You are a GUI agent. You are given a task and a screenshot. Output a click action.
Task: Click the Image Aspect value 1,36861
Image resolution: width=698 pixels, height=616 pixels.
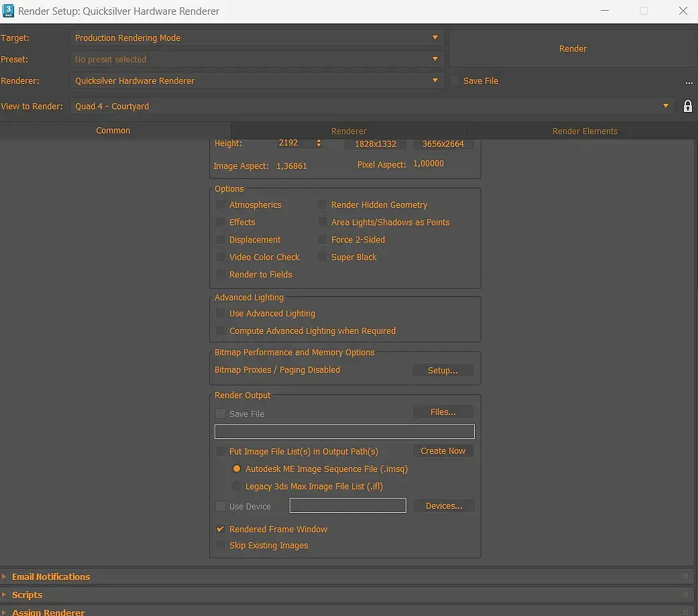(292, 166)
